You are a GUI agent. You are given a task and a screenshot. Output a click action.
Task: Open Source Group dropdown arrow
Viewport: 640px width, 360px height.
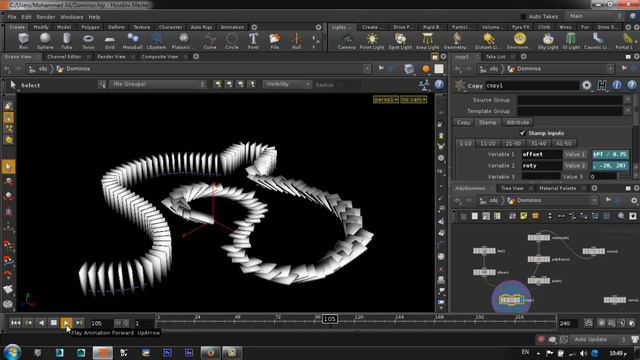[628, 100]
